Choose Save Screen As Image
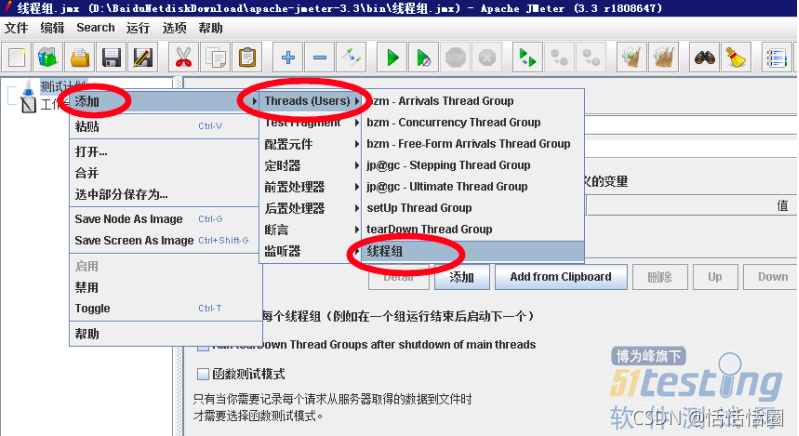Viewport: 799px width, 436px height. click(x=165, y=240)
